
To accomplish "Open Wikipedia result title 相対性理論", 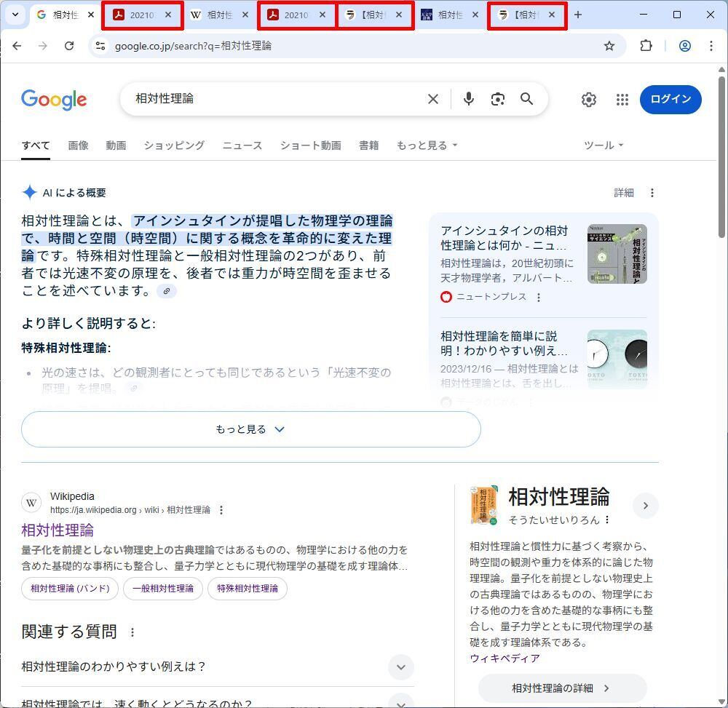I will [58, 530].
